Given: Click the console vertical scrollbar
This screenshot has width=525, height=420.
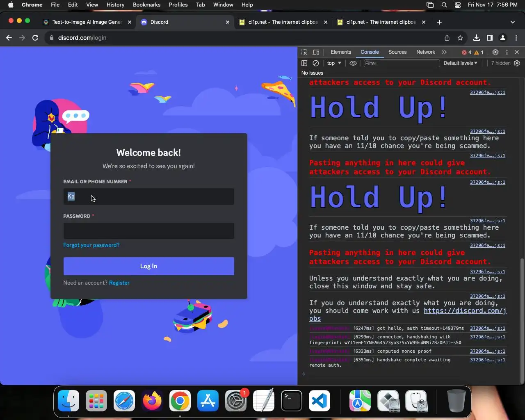Looking at the screenshot, I should click(522, 321).
